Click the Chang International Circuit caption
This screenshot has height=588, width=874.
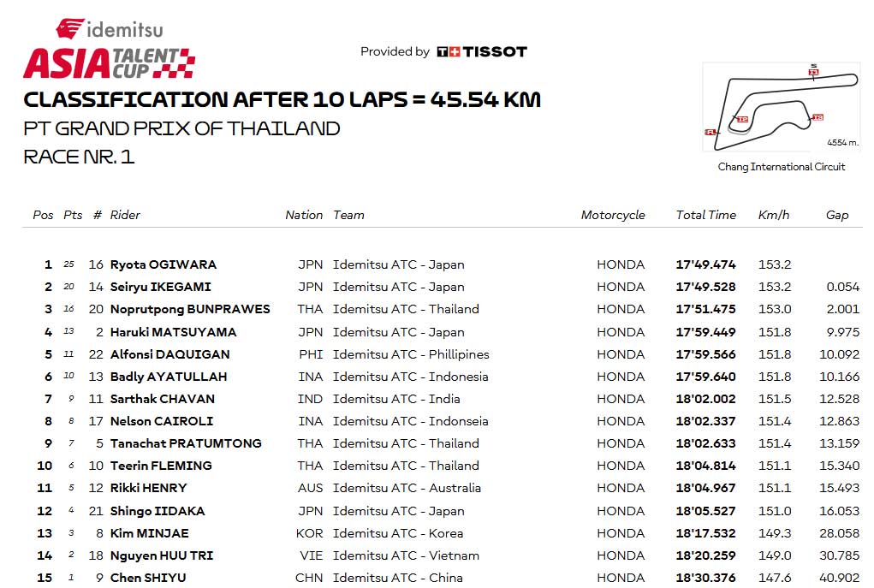click(x=781, y=167)
